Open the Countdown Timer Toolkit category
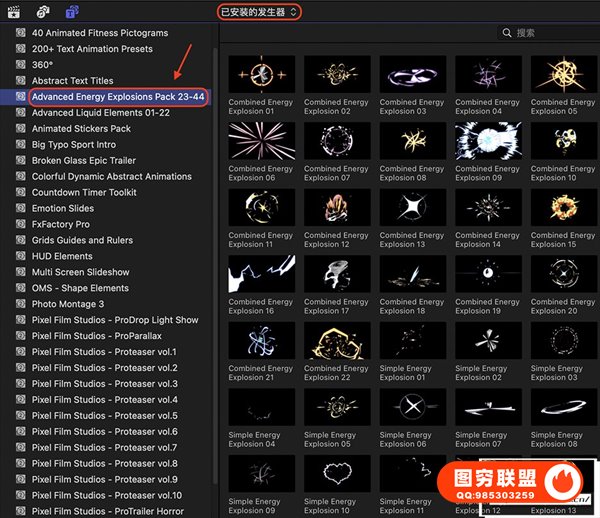Viewport: 600px width, 518px height. 84,192
